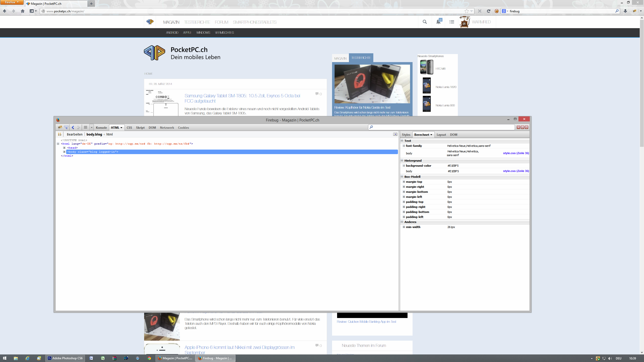Collapse the Anderes section

(x=402, y=222)
